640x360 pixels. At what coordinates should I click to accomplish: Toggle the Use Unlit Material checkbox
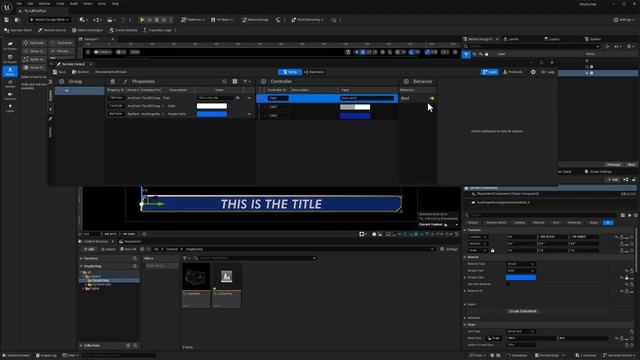pyautogui.click(x=508, y=284)
